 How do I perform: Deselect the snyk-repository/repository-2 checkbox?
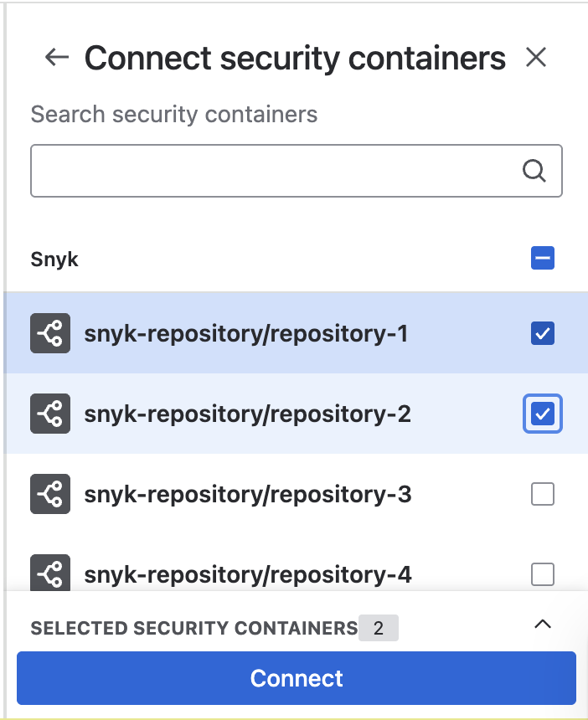click(543, 414)
